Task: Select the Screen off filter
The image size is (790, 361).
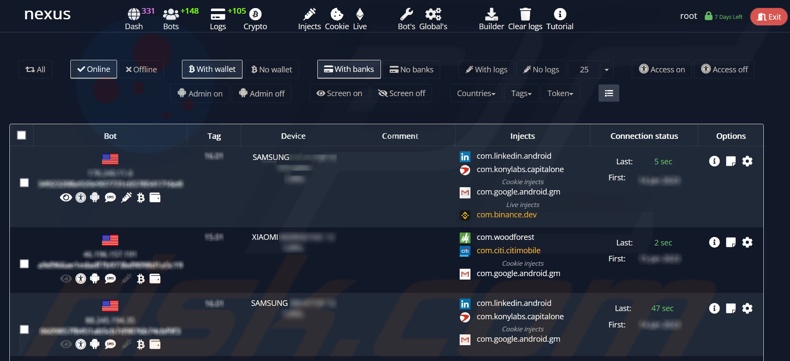Action: pyautogui.click(x=402, y=93)
